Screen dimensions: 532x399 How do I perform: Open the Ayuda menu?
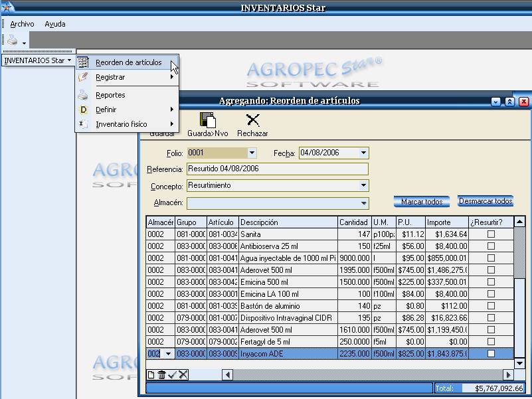coord(55,24)
